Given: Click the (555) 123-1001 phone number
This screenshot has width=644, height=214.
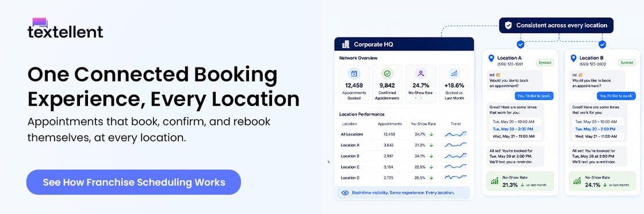Looking at the screenshot, I should pos(510,64).
